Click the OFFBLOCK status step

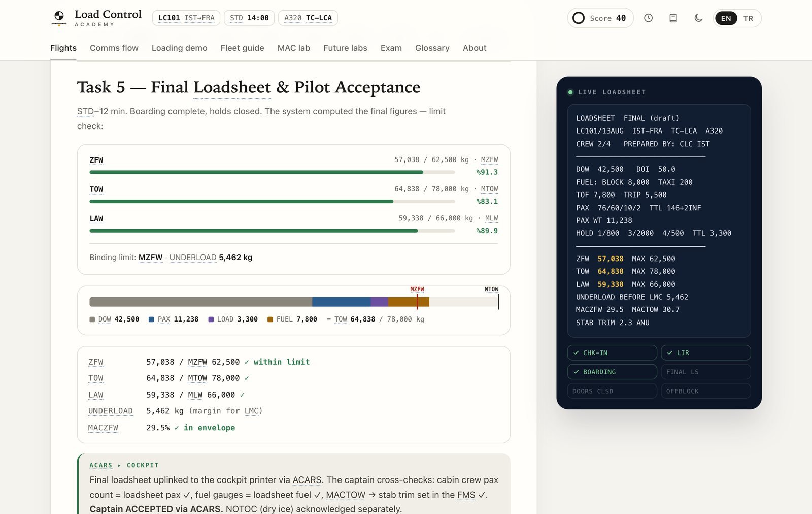click(706, 391)
